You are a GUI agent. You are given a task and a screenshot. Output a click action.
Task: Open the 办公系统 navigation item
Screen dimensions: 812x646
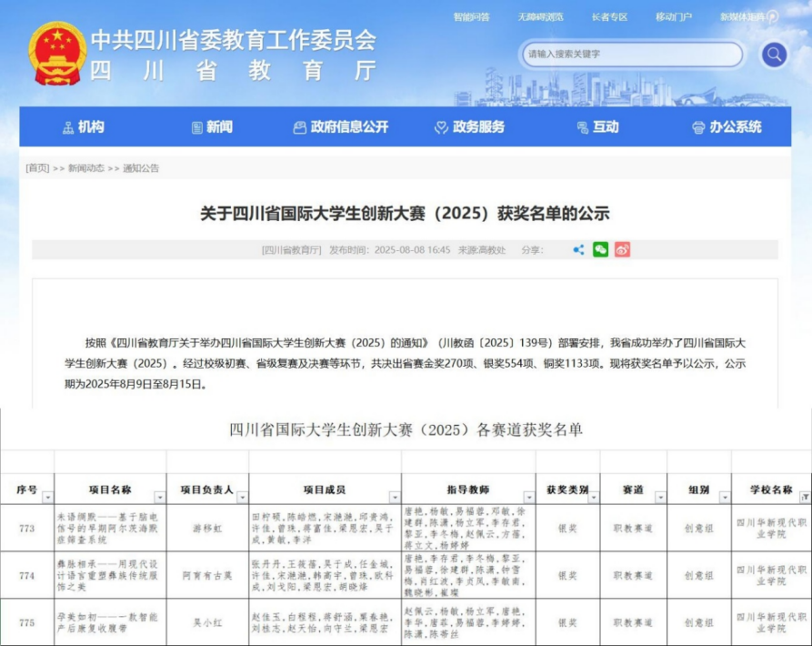coord(727,127)
